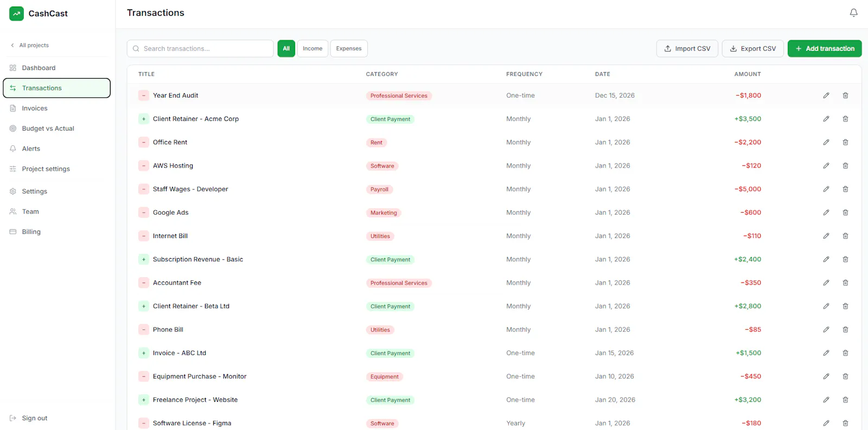Open Settings in sidebar
This screenshot has height=430, width=868.
pos(57,191)
